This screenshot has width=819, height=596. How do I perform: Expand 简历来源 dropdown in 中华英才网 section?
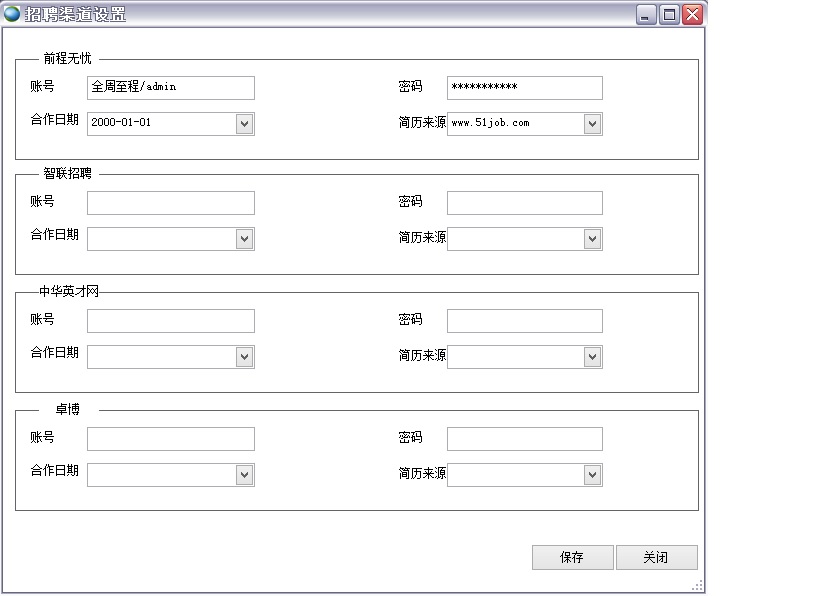(x=592, y=358)
